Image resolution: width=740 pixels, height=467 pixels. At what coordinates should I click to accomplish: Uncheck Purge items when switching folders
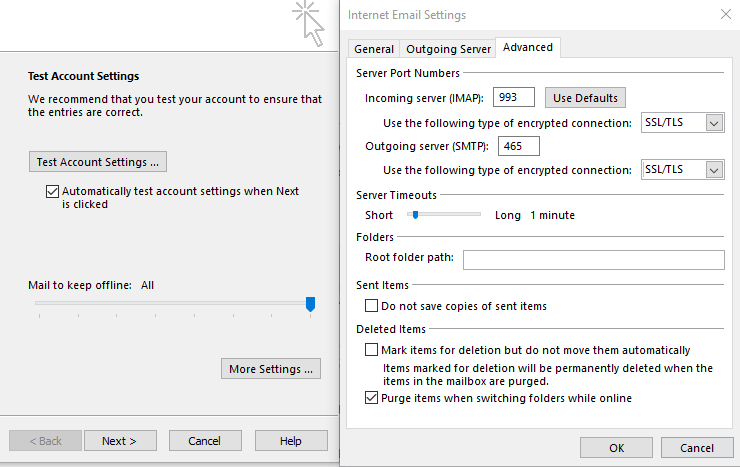click(x=371, y=398)
